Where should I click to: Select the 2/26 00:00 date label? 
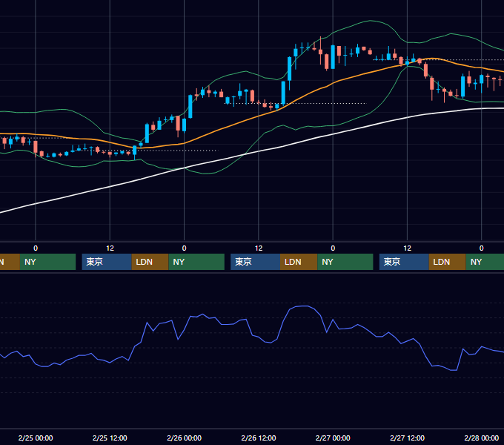184,438
